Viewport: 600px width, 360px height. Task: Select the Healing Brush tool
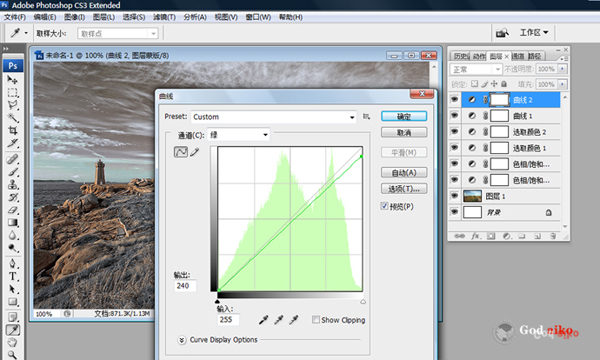click(12, 159)
